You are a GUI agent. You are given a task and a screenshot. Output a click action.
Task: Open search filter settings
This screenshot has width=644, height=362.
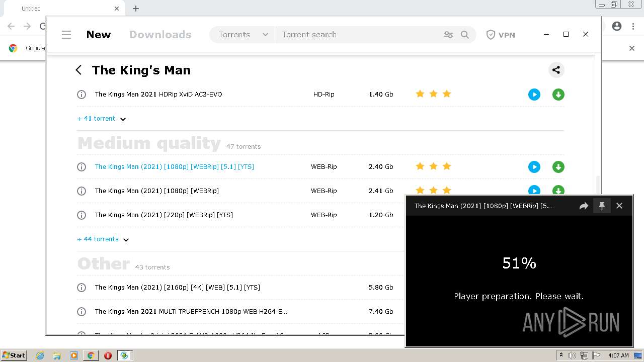pyautogui.click(x=448, y=35)
